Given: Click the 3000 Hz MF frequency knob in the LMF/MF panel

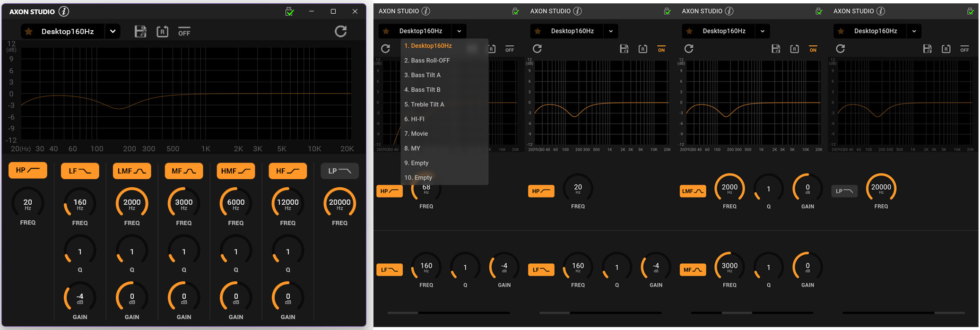Looking at the screenshot, I should coord(729,267).
